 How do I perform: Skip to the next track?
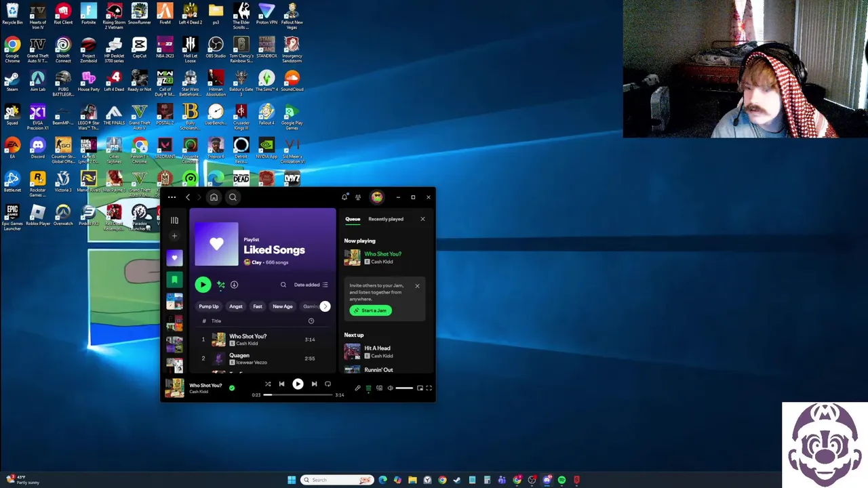pyautogui.click(x=314, y=384)
